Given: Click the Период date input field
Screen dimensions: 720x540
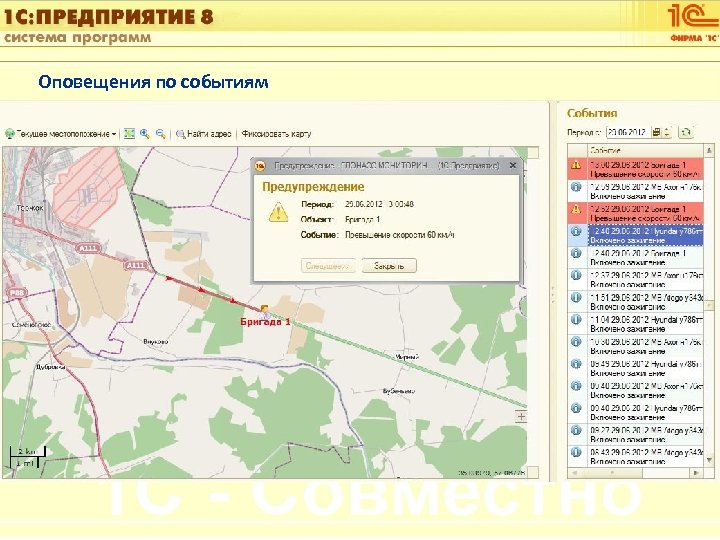Looking at the screenshot, I should coord(627,132).
